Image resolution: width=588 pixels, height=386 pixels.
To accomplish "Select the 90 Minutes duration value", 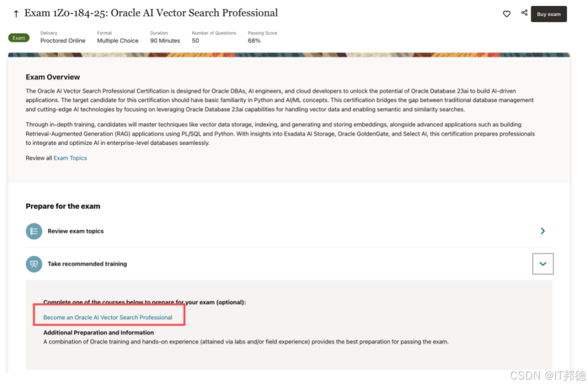I will coord(165,40).
